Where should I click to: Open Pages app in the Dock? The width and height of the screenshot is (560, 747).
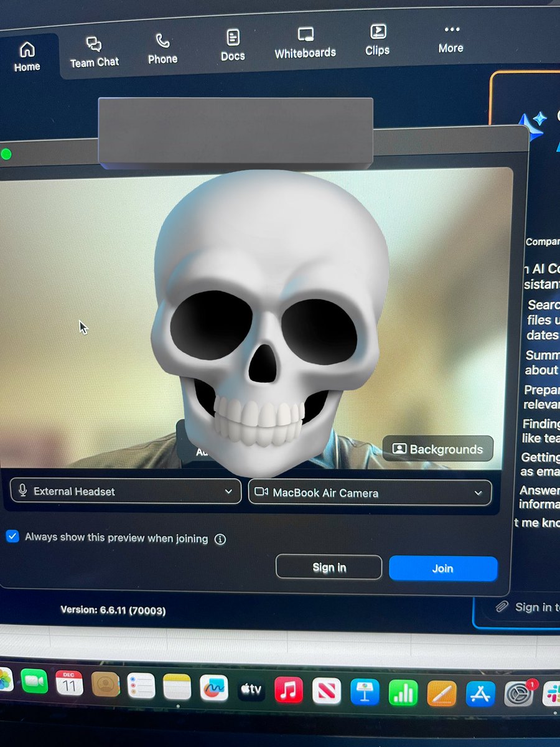tap(442, 693)
